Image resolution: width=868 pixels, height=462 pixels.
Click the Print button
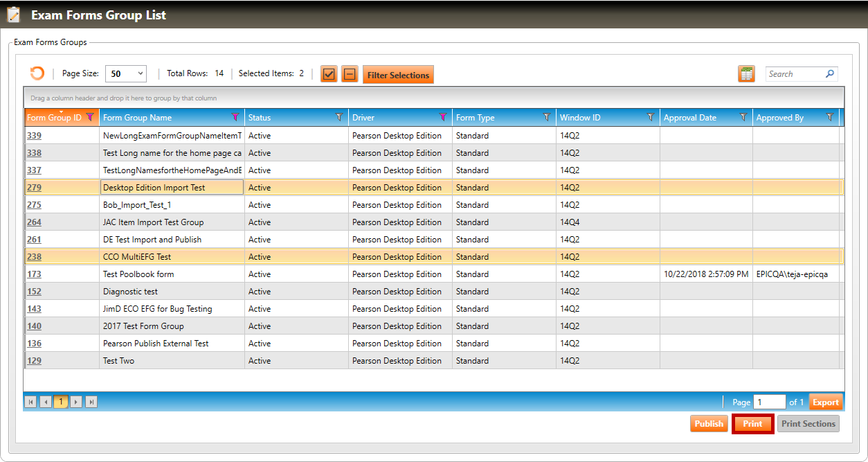pos(752,424)
